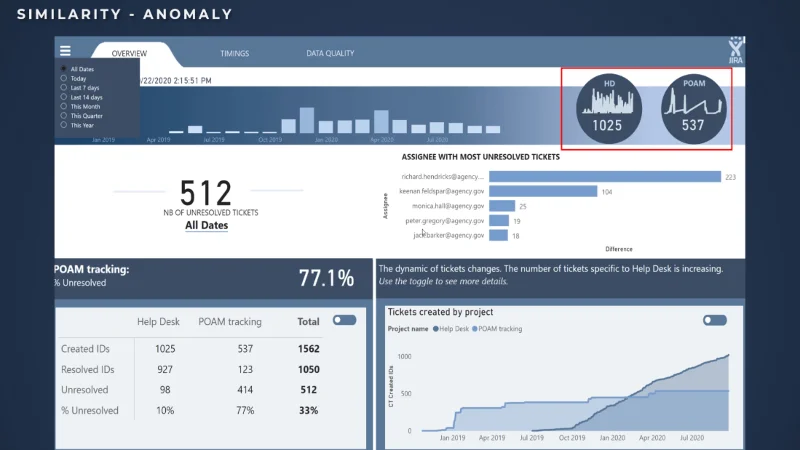Screen dimensions: 800x450
Task: Click the Help Desk legend dot
Action: pyautogui.click(x=436, y=329)
